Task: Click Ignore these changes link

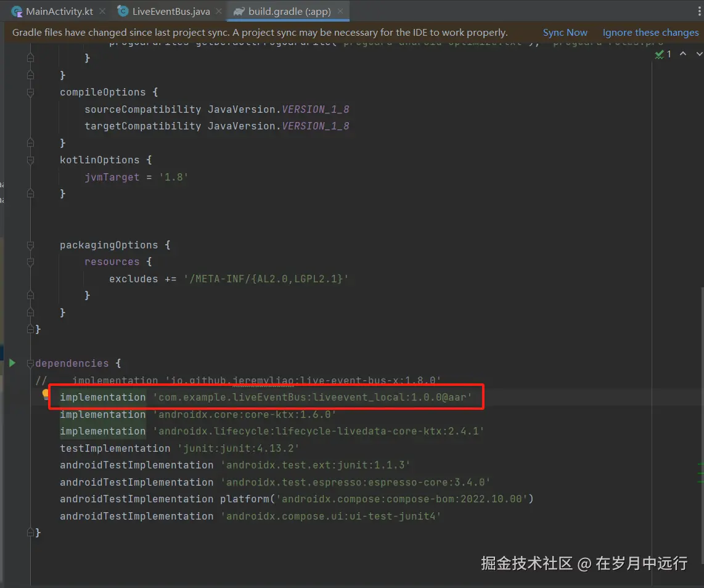Action: tap(650, 32)
